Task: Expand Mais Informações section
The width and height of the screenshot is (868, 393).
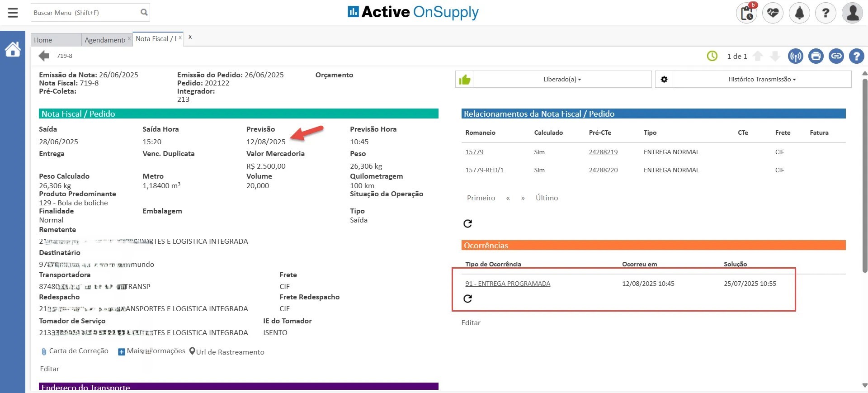Action: pyautogui.click(x=151, y=351)
